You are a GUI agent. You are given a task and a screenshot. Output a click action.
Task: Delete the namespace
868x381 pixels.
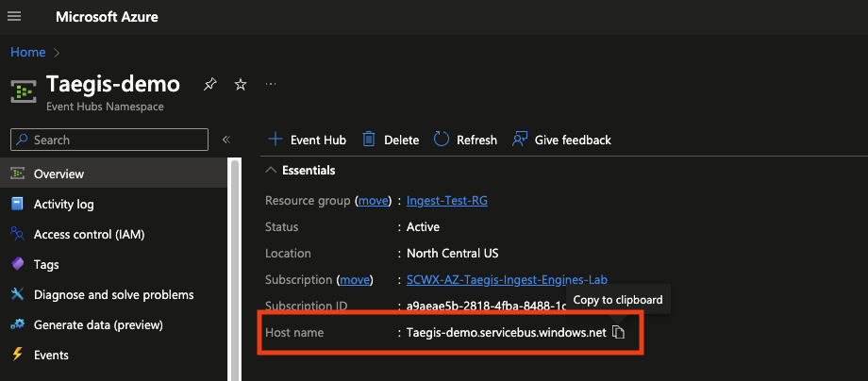[391, 140]
